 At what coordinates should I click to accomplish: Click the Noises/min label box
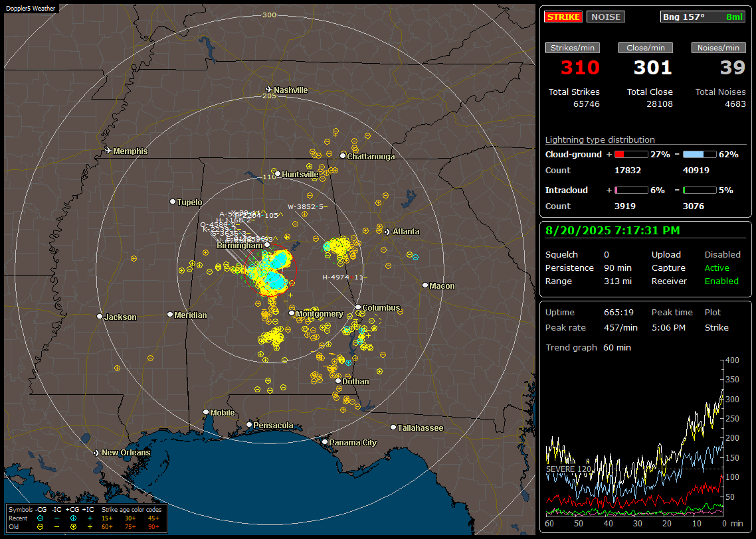(718, 48)
